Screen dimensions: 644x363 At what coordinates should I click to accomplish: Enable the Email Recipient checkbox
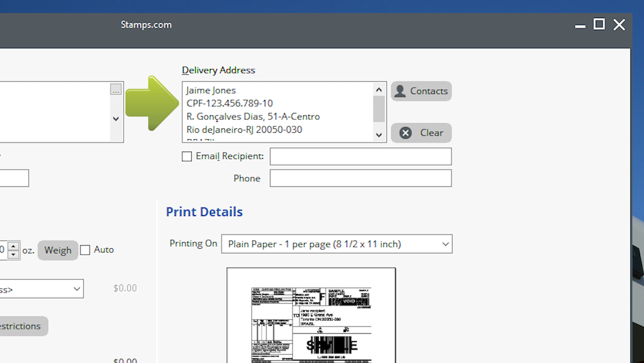pyautogui.click(x=187, y=156)
